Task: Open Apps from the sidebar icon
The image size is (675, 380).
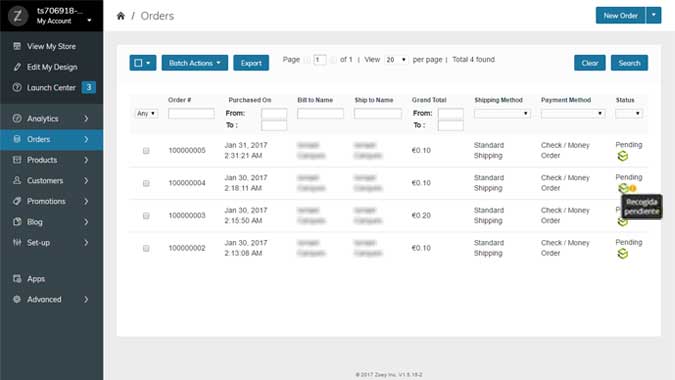Action: (17, 279)
